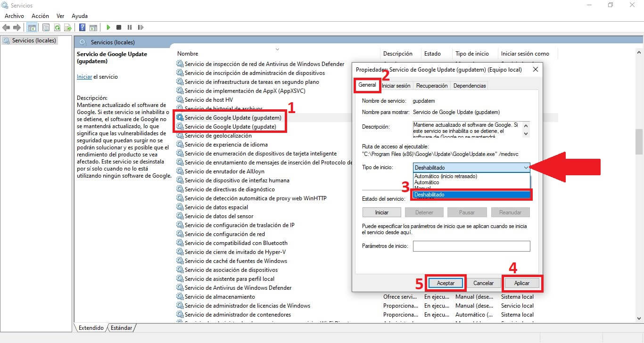Click gear icon of Servicio de administrador de contenedores
Viewport: 644px width, 343px height.
coord(180,315)
